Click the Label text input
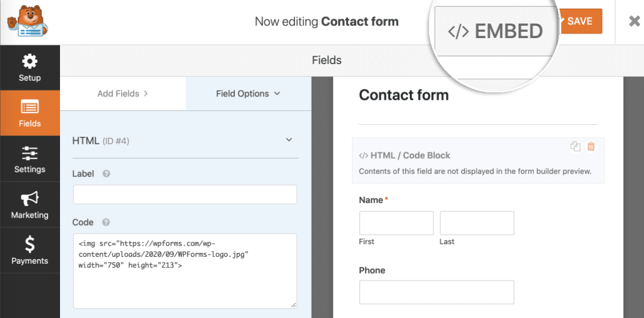The height and width of the screenshot is (318, 644). point(185,194)
